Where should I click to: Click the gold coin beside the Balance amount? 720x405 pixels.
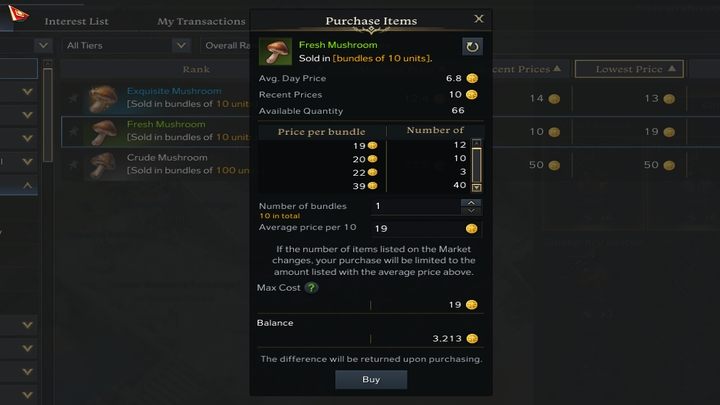471,339
